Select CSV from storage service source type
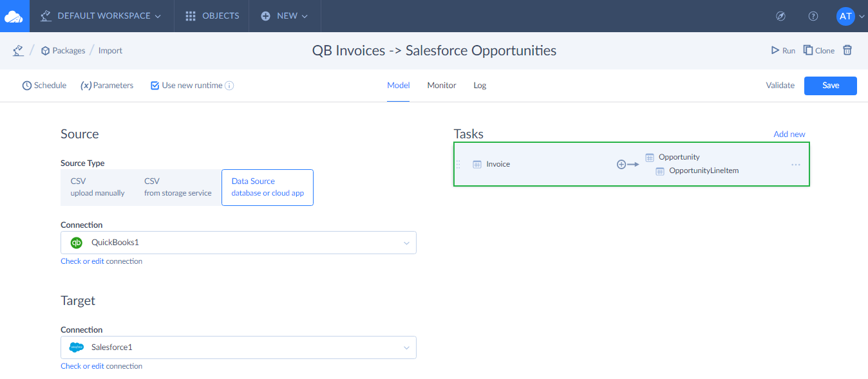868x379 pixels. 178,187
